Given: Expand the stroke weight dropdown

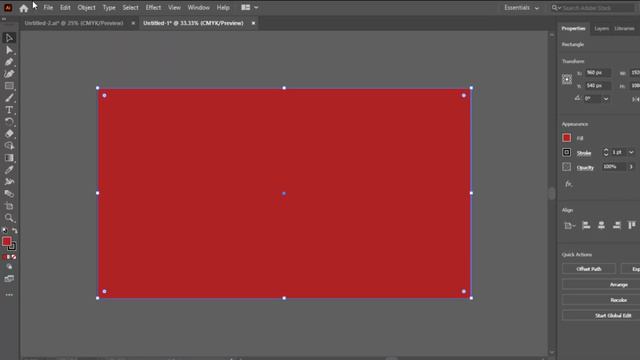Looking at the screenshot, I should pos(631,152).
